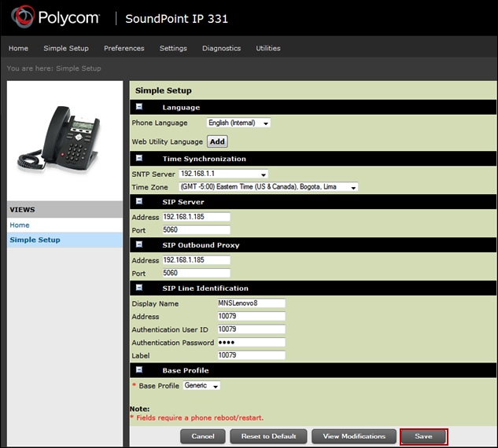Collapse the Language section
The width and height of the screenshot is (498, 448).
pyautogui.click(x=139, y=107)
